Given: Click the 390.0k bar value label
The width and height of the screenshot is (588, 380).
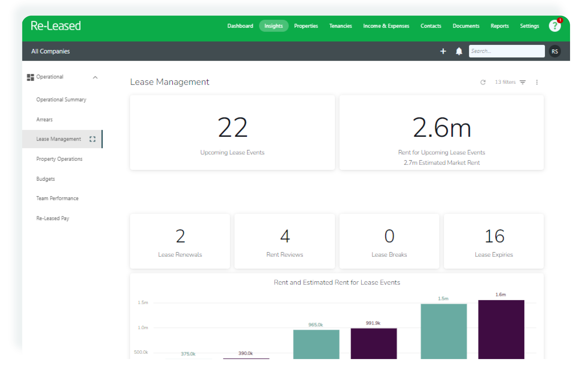Looking at the screenshot, I should [246, 353].
